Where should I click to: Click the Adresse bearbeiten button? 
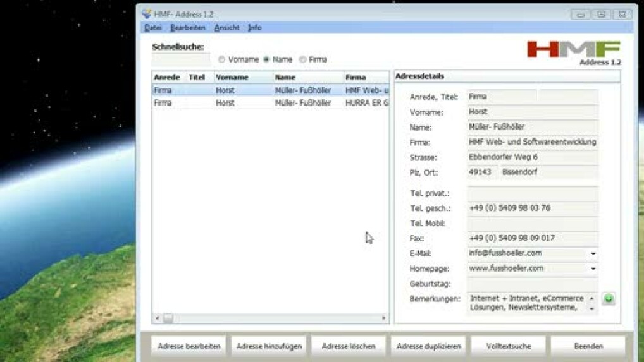coord(189,346)
